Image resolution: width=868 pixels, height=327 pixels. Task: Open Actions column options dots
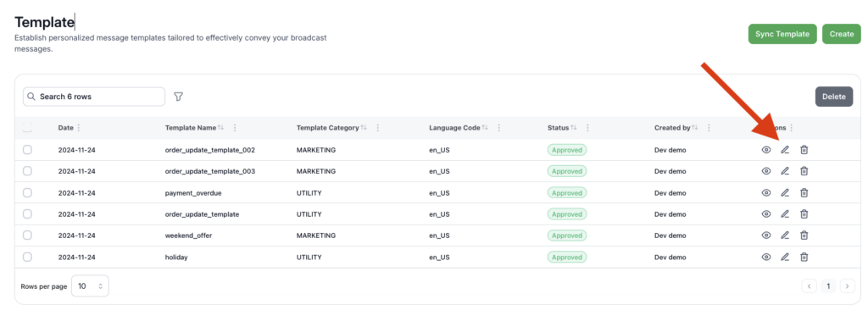[x=791, y=128]
